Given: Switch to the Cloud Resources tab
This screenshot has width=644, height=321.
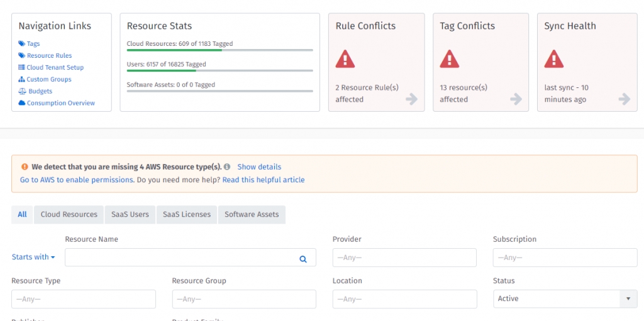Looking at the screenshot, I should click(x=69, y=214).
